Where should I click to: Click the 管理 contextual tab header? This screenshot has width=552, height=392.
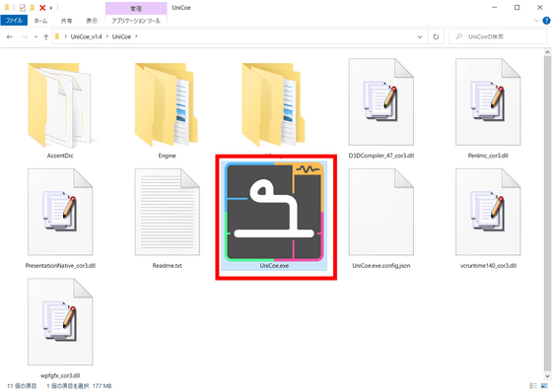(136, 9)
